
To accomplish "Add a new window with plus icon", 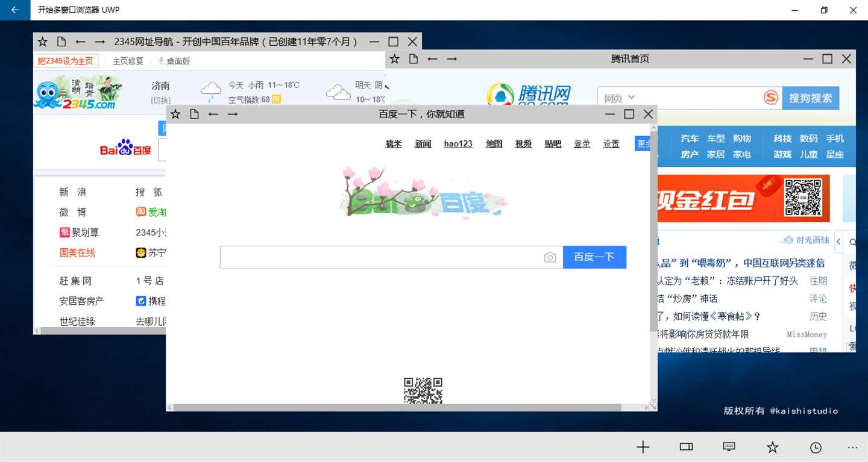I will pyautogui.click(x=643, y=447).
